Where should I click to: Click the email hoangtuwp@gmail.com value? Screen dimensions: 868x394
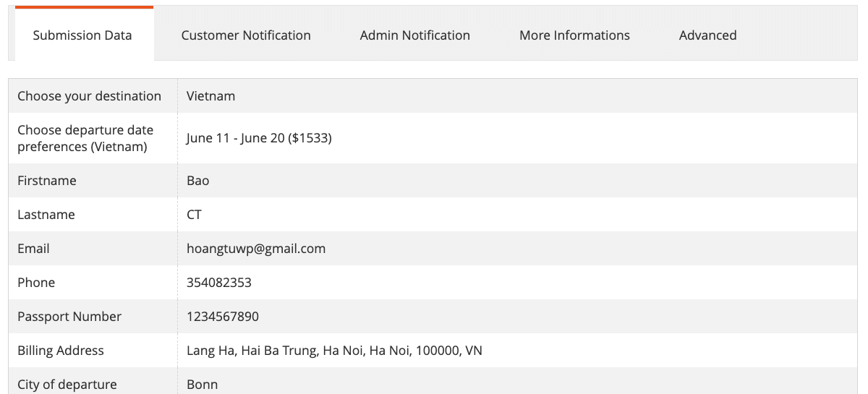pos(256,249)
